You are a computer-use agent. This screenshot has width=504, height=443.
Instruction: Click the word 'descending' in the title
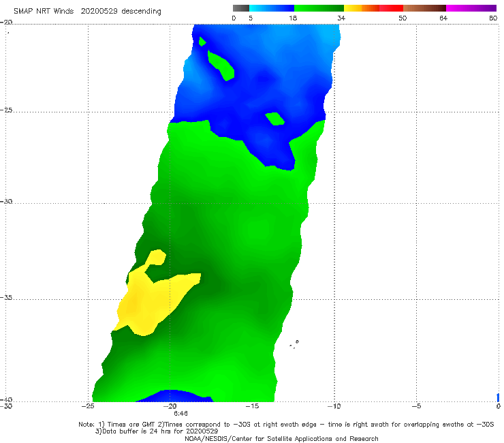tap(142, 12)
